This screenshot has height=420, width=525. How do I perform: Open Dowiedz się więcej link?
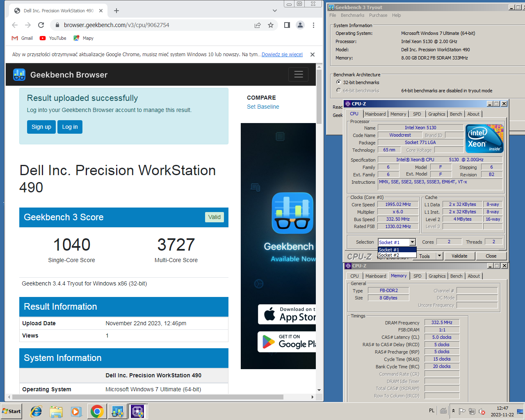282,54
